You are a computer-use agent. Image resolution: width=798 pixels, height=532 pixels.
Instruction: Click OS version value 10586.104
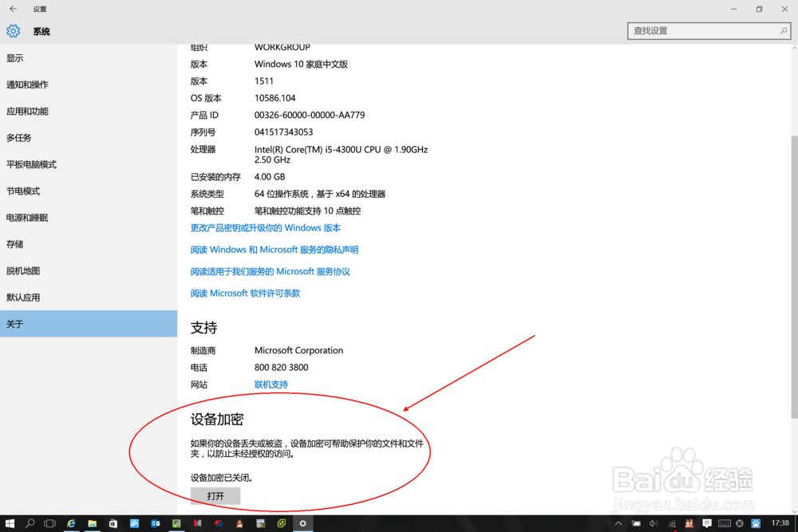(275, 98)
